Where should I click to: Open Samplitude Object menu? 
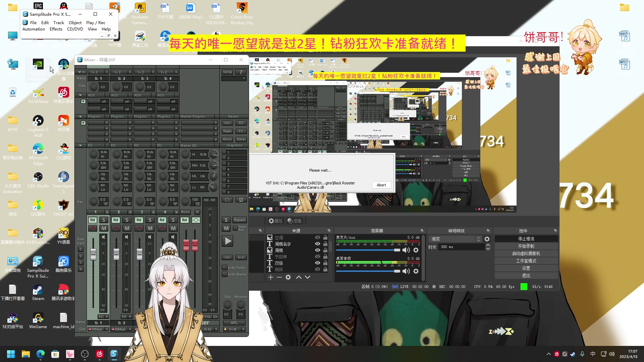(x=75, y=22)
